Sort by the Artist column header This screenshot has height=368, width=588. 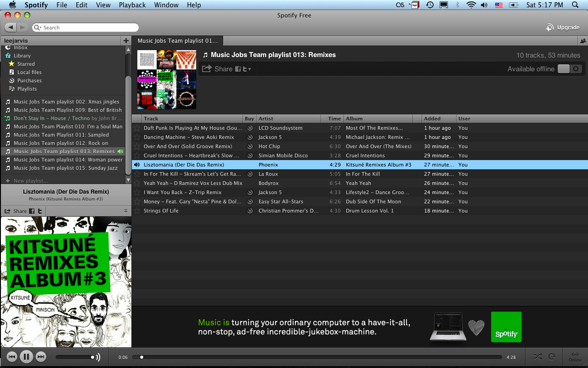tap(288, 119)
